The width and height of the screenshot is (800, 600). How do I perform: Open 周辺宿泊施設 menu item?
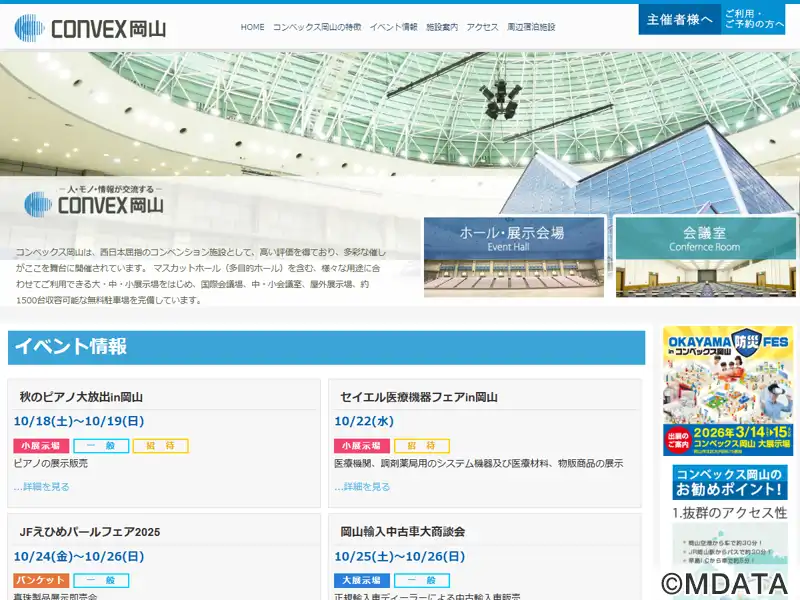tap(531, 27)
